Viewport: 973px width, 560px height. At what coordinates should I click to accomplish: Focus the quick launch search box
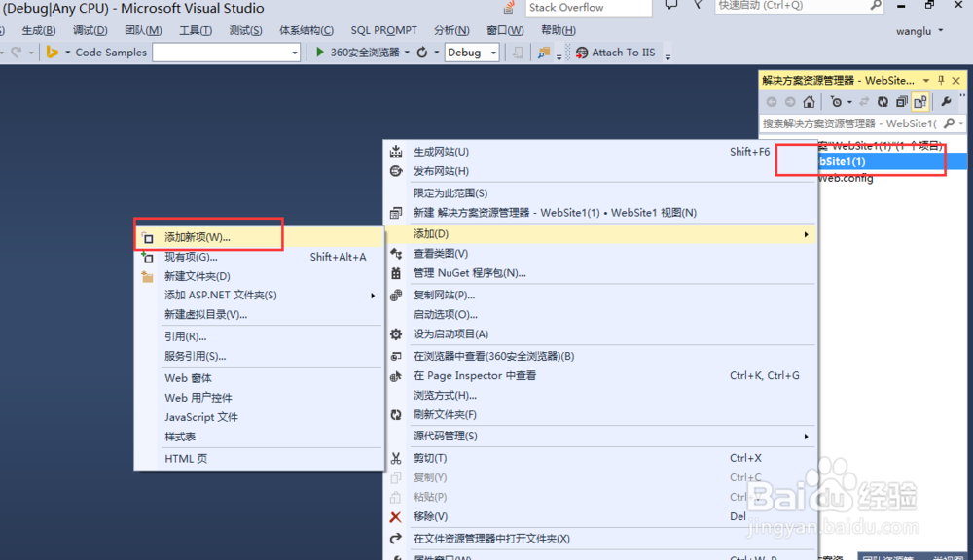tap(791, 6)
